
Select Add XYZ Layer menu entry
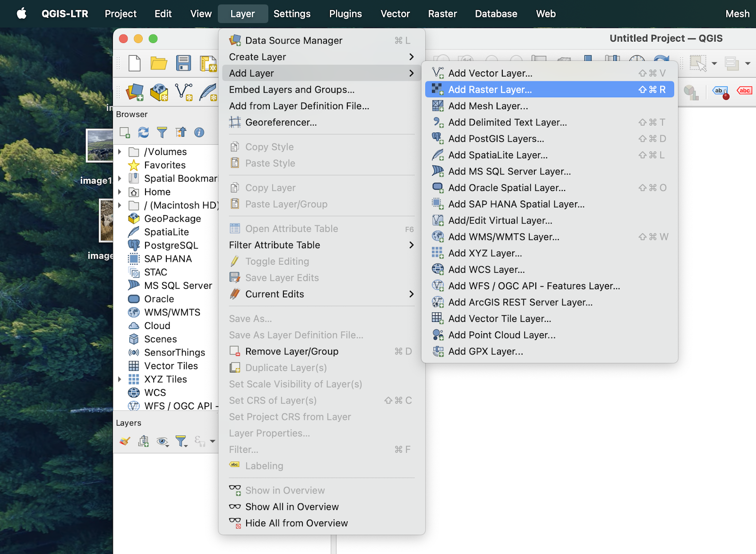[x=550, y=253]
